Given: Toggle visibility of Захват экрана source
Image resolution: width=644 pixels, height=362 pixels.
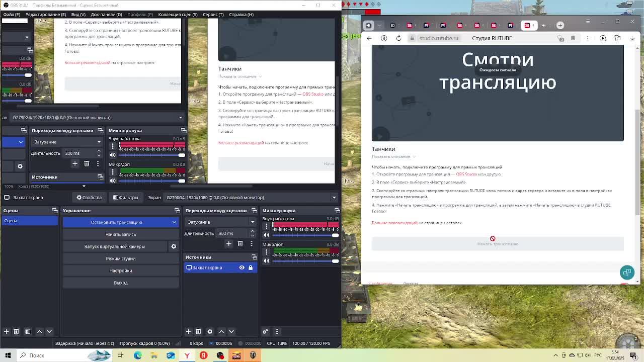Looking at the screenshot, I should (242, 267).
